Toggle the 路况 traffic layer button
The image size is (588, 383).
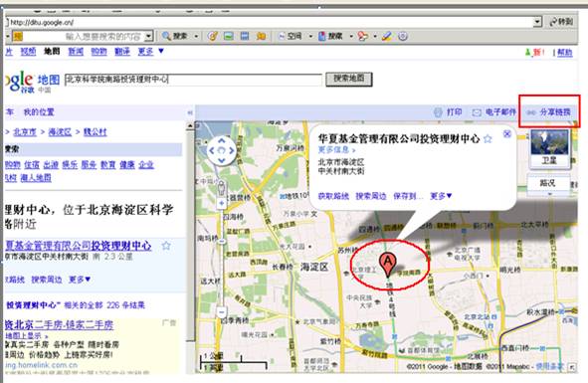548,184
